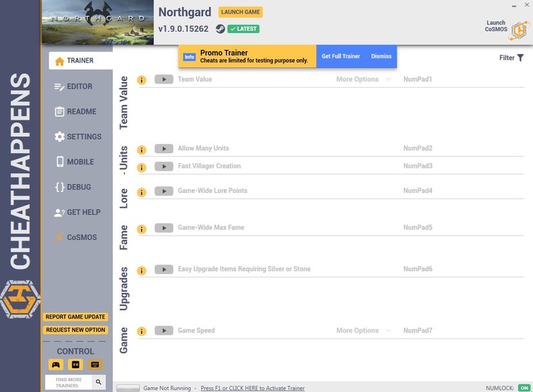Click the search magnifier for Find More Trainers

(x=99, y=382)
